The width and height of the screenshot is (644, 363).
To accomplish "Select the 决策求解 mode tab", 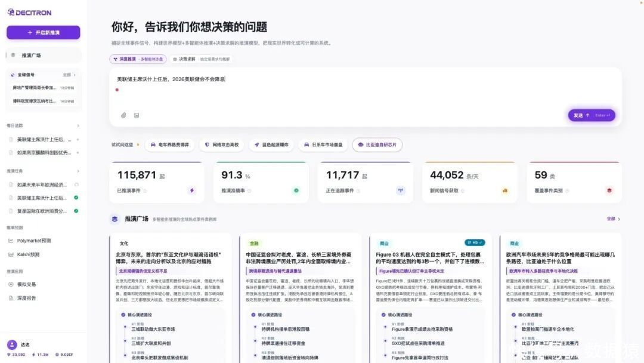I will point(202,59).
